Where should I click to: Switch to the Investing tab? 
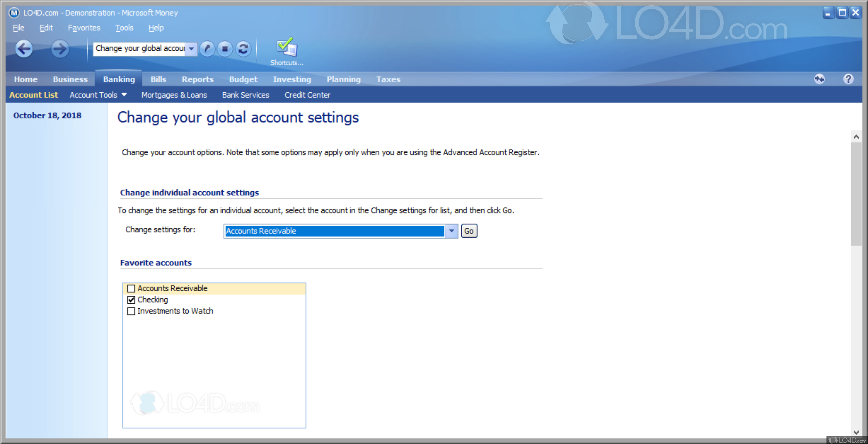tap(292, 79)
